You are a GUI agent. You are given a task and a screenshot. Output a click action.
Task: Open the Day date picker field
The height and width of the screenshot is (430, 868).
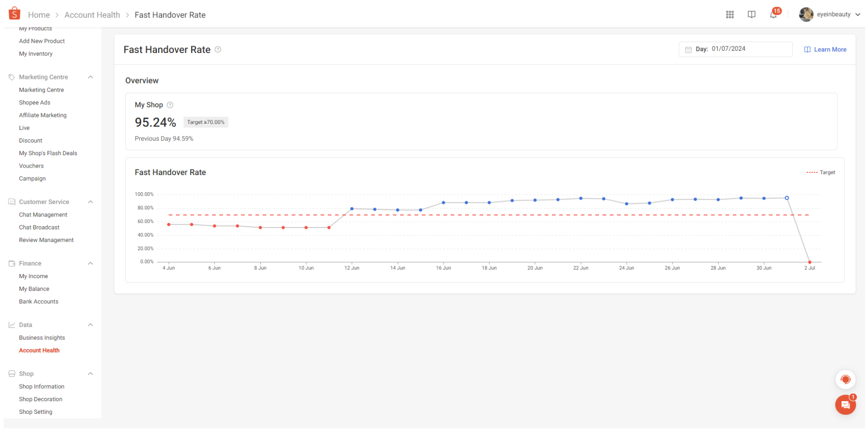(735, 49)
